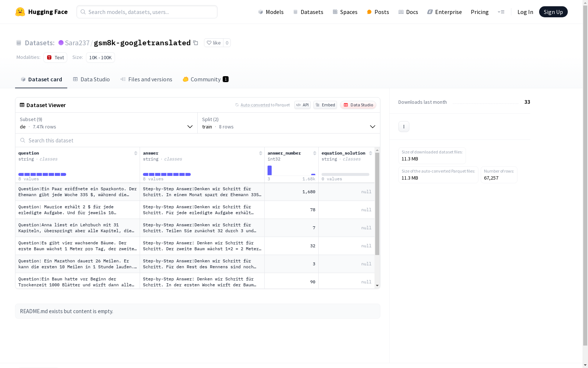Click the like count number
Screen dimensions: 588x368
coord(227,43)
